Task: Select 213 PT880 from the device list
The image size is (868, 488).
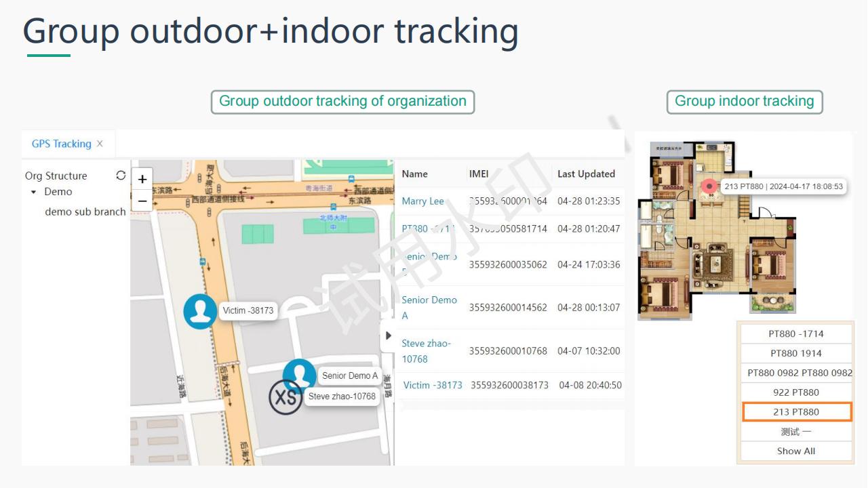Action: tap(796, 411)
